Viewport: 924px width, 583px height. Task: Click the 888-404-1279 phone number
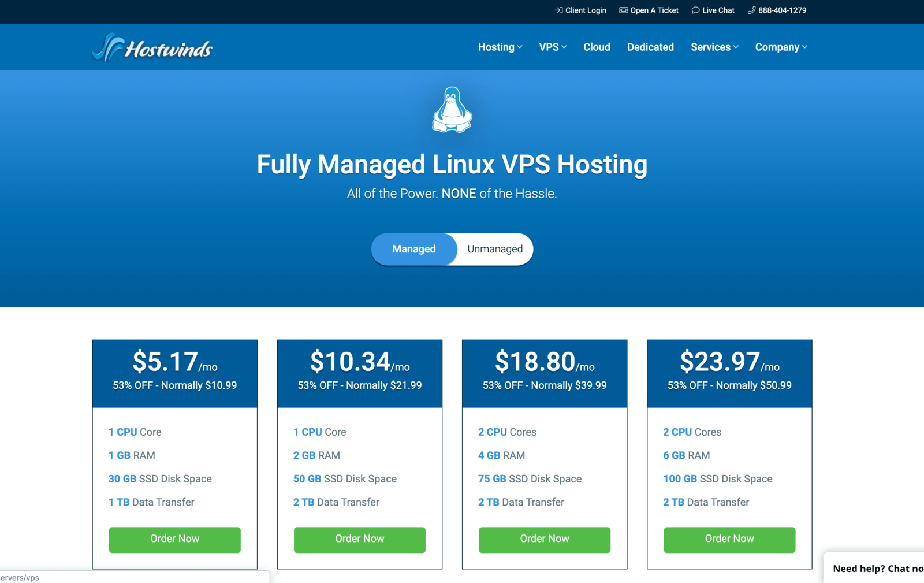click(x=777, y=10)
